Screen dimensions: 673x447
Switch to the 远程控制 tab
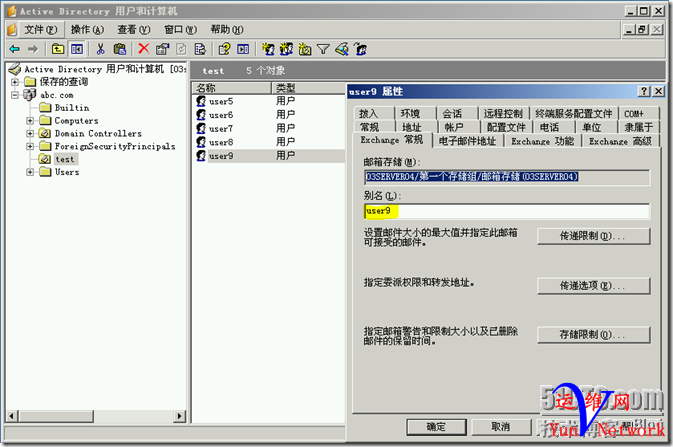click(503, 113)
